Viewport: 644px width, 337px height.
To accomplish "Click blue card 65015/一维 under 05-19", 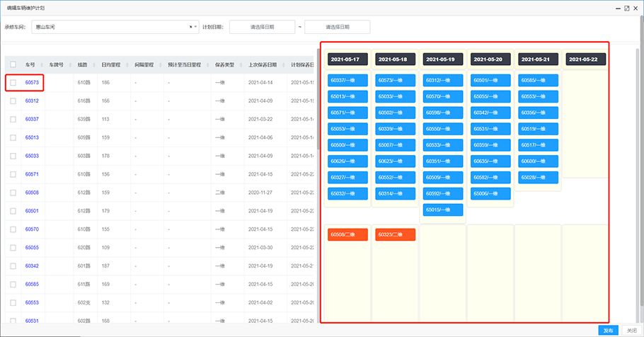I will point(443,210).
